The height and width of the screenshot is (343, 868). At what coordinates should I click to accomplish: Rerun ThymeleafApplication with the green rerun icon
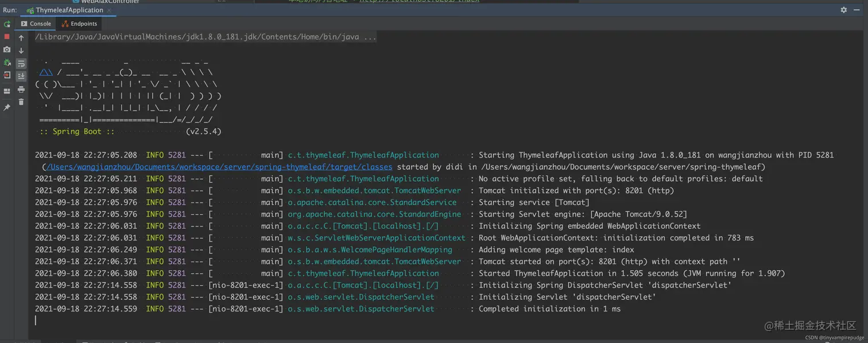tap(7, 24)
